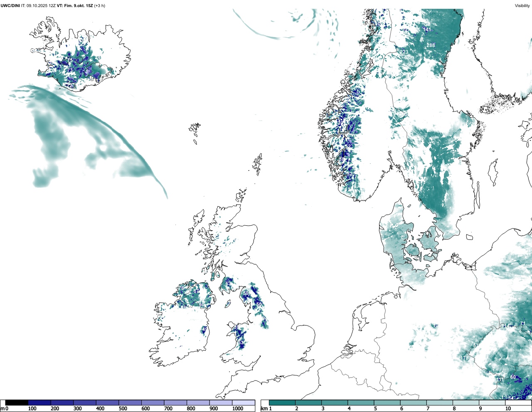Select the 900–1000 m legend swatch

(221, 402)
